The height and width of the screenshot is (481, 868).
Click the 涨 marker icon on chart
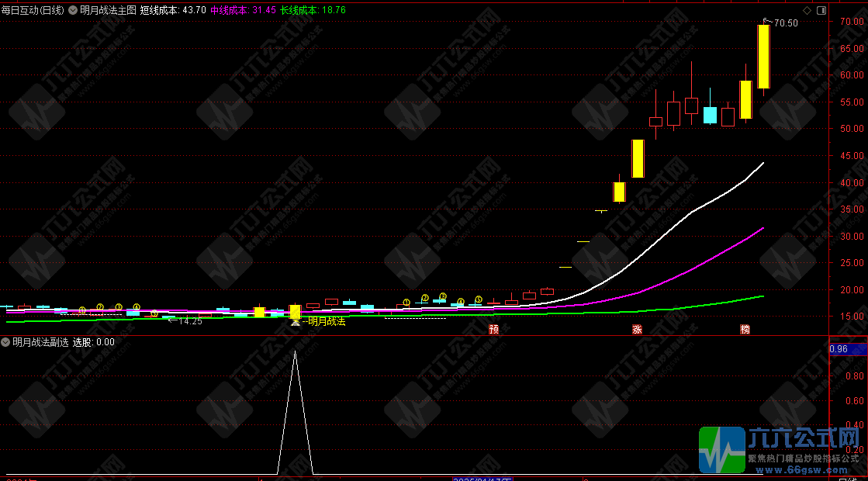point(637,330)
